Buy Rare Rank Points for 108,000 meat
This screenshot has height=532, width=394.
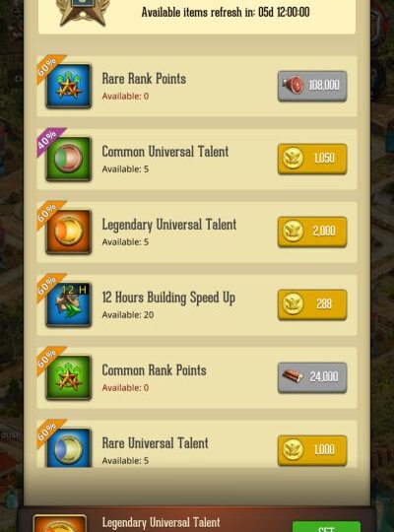(312, 86)
